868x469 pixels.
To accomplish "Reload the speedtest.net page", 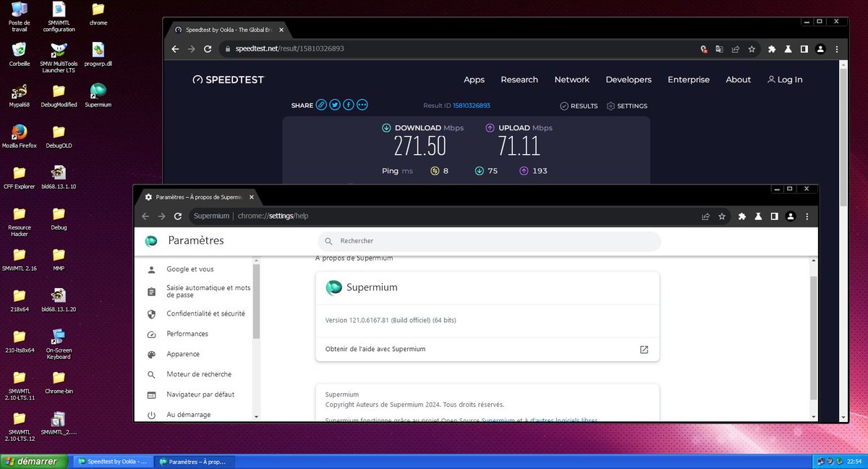I will pyautogui.click(x=208, y=49).
